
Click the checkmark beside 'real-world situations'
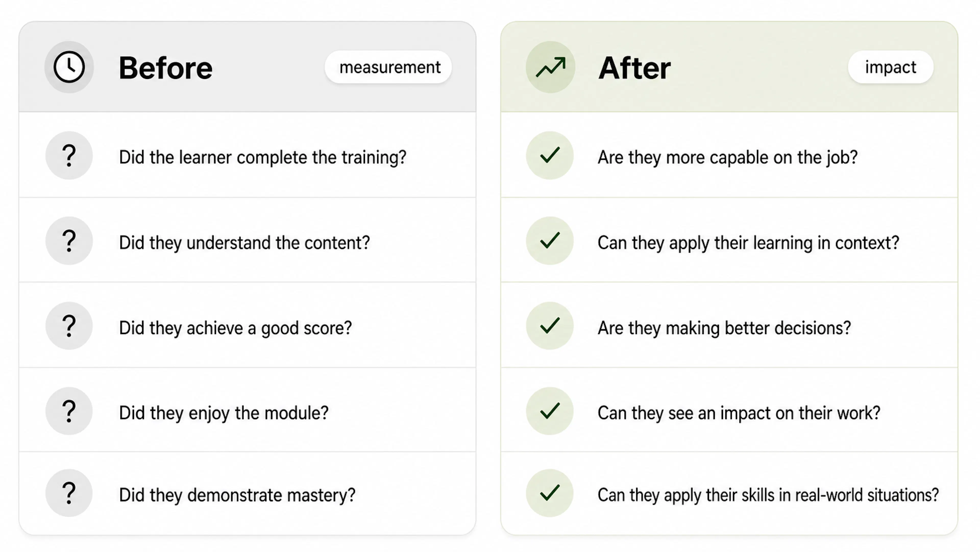[x=550, y=493]
